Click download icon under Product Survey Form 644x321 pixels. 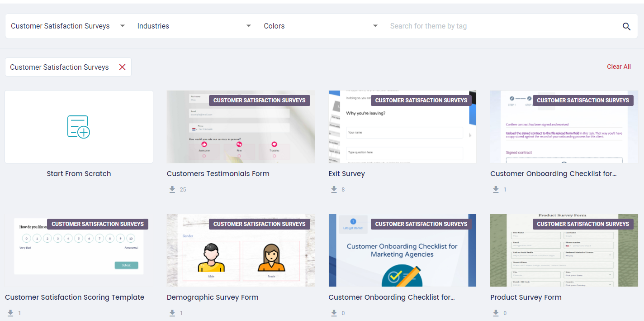point(496,313)
